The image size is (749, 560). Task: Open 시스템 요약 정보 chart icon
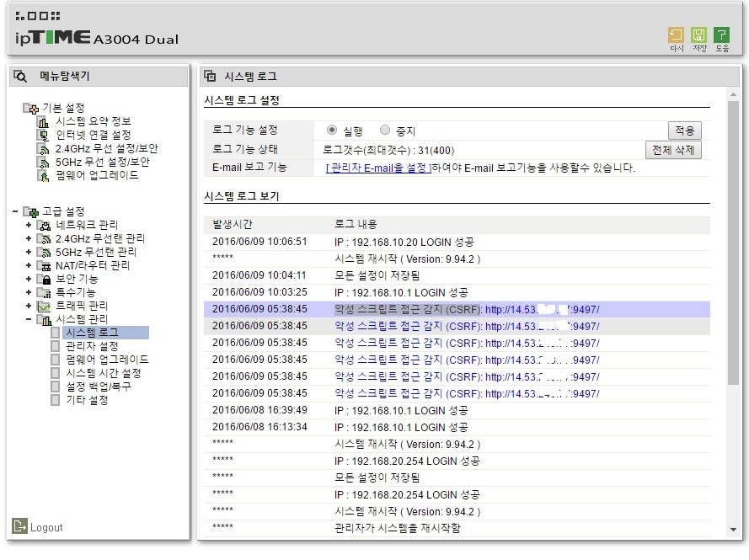click(x=44, y=122)
